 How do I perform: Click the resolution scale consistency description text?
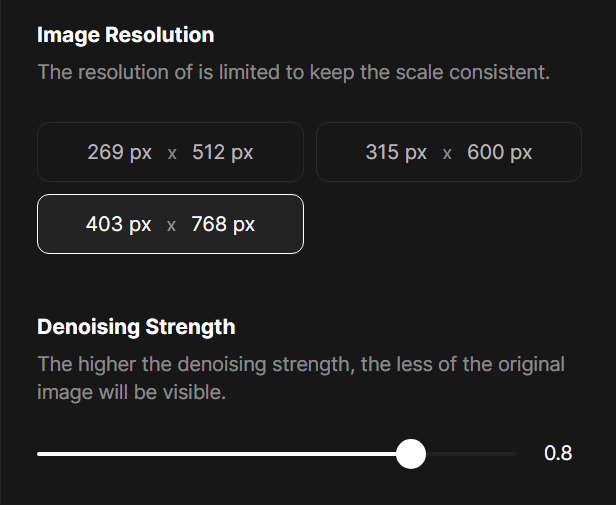[x=294, y=73]
